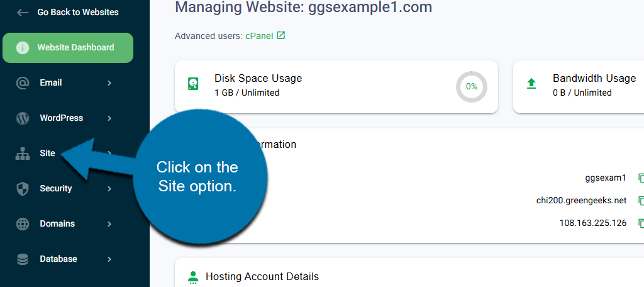The image size is (644, 287).
Task: Click the Security shield icon
Action: click(x=23, y=188)
